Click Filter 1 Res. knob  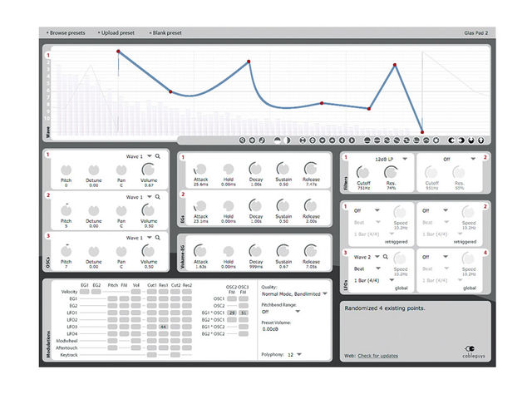click(x=391, y=172)
